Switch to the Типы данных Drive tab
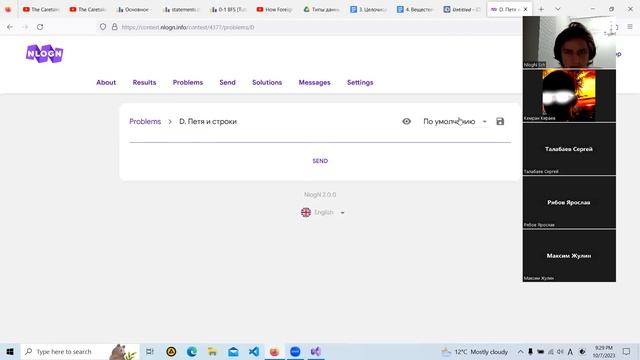 [321, 9]
